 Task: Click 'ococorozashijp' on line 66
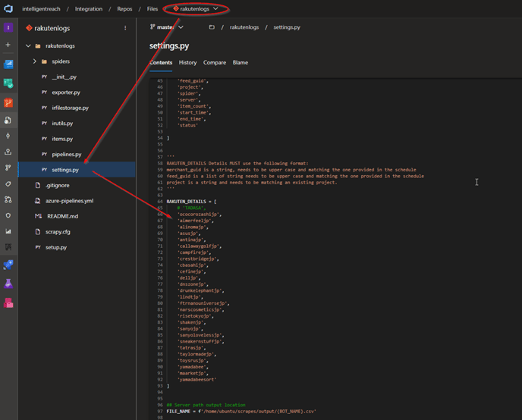click(x=200, y=214)
